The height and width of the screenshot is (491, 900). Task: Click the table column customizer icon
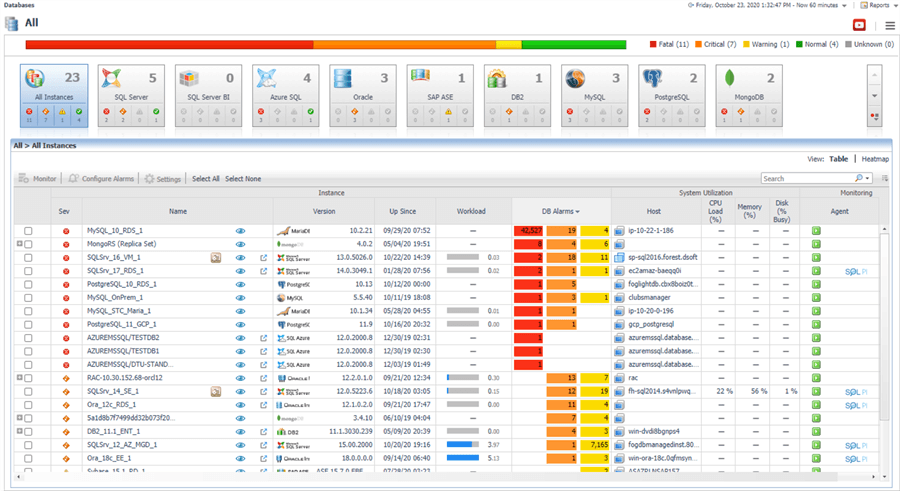pyautogui.click(x=885, y=179)
